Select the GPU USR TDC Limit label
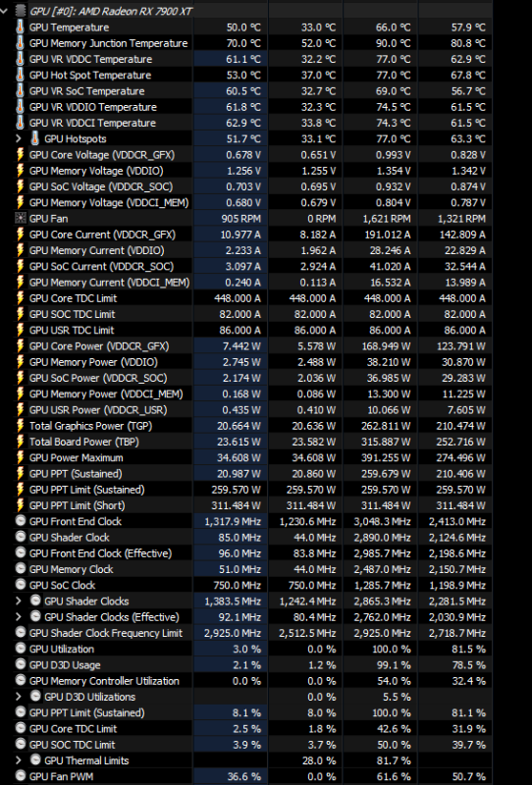 [72, 331]
